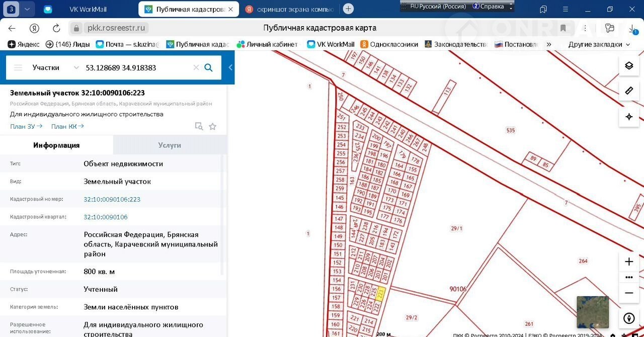This screenshot has height=337, width=644.
Task: Click cadastral quarter 32:10:0090106 link
Action: (106, 217)
